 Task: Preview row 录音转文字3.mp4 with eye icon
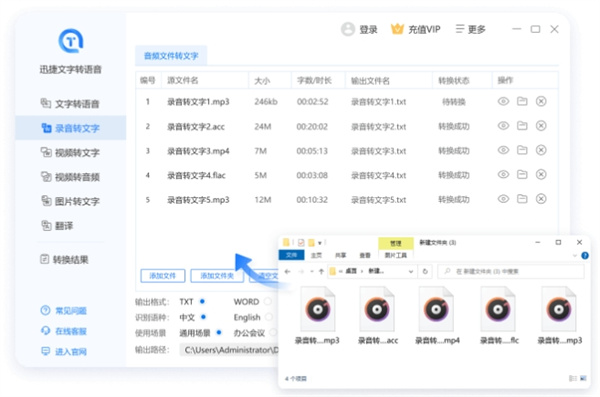pos(503,150)
